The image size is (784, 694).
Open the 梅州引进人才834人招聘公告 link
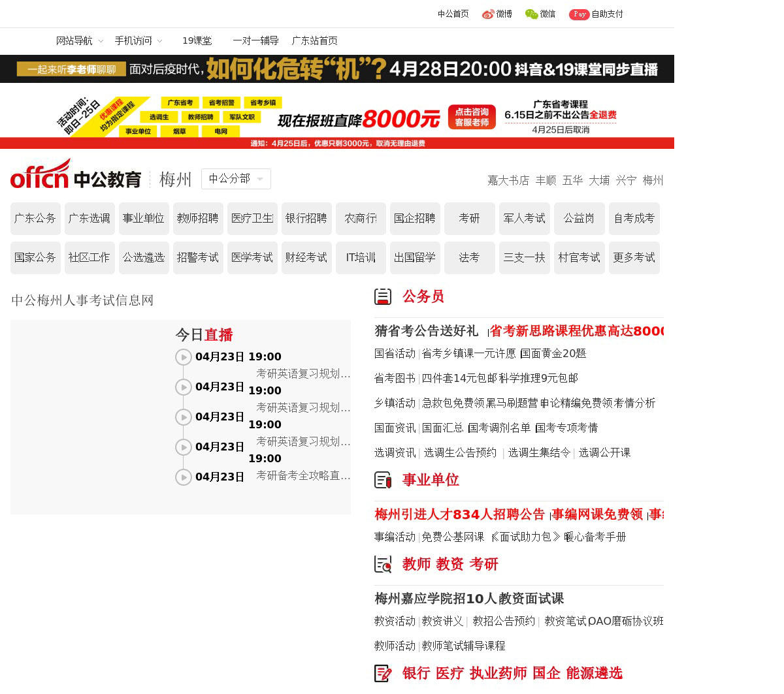[x=459, y=514]
